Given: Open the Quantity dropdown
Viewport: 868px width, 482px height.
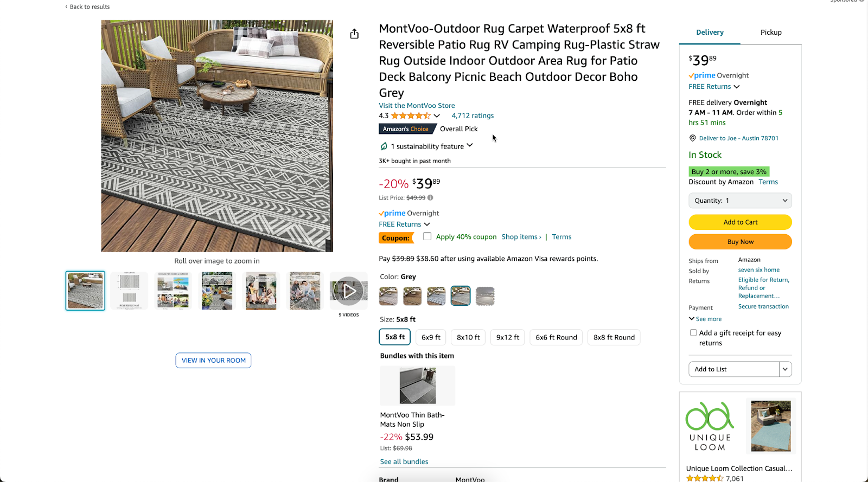Looking at the screenshot, I should (x=740, y=200).
